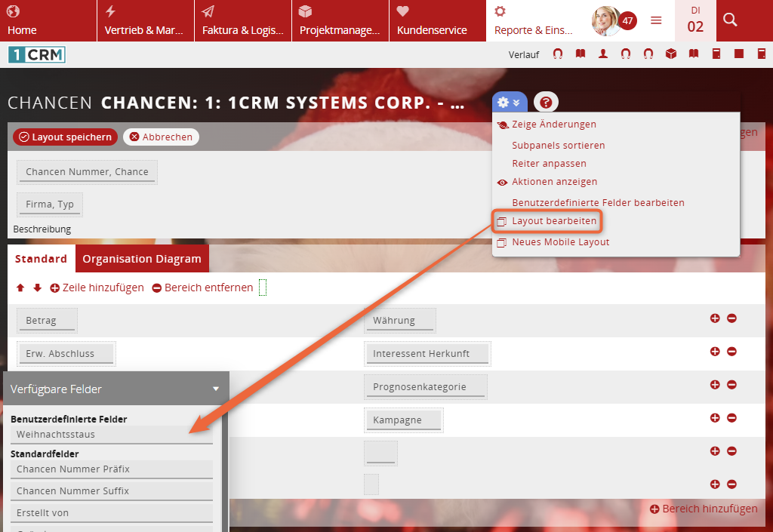Remove the Kampagne row using minus icon

731,417
